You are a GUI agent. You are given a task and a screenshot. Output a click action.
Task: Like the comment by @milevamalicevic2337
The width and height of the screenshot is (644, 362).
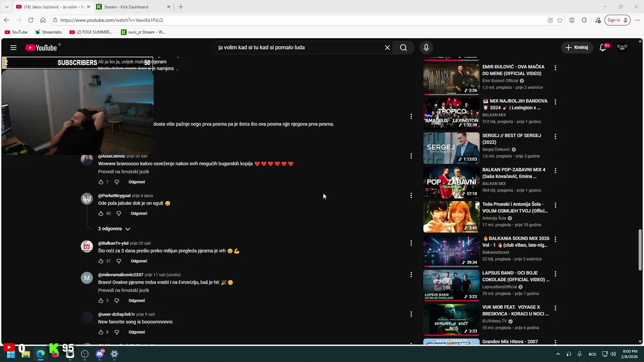tap(101, 301)
